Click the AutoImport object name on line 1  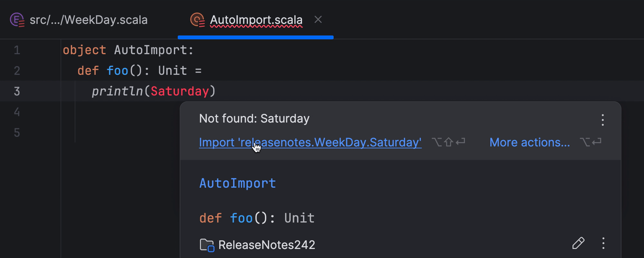[150, 50]
